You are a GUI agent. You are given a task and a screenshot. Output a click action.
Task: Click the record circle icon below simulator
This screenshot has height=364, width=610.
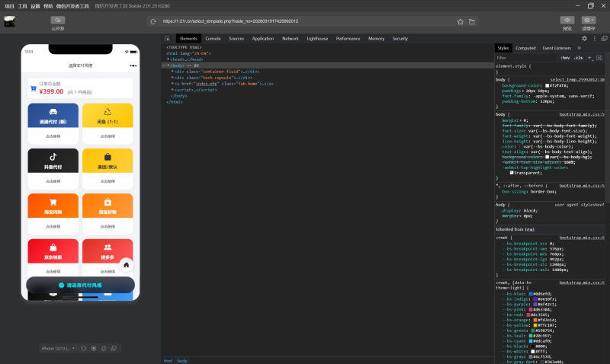click(94, 349)
